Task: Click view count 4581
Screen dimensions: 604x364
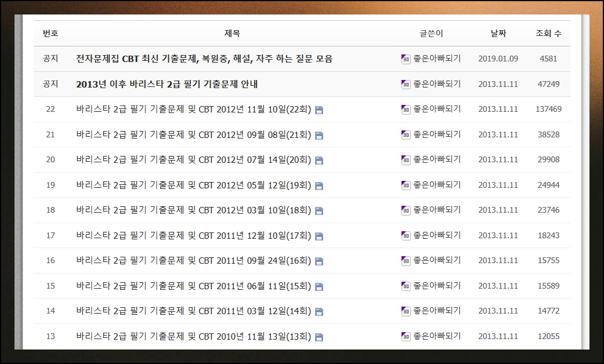Action: pyautogui.click(x=548, y=59)
